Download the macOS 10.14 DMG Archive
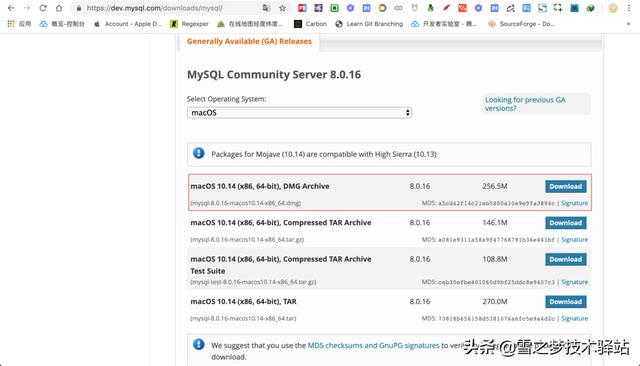 (x=566, y=186)
